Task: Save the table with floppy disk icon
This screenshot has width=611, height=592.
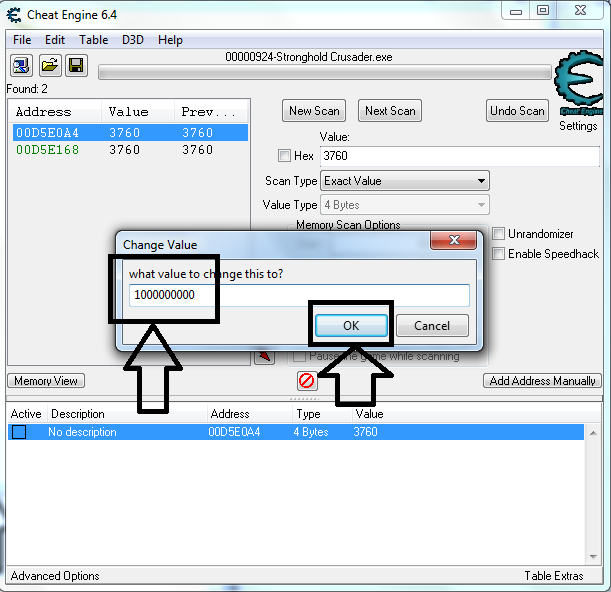Action: 76,65
